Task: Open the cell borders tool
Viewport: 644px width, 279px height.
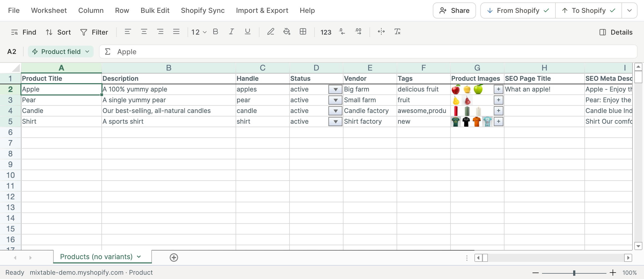Action: click(x=303, y=32)
